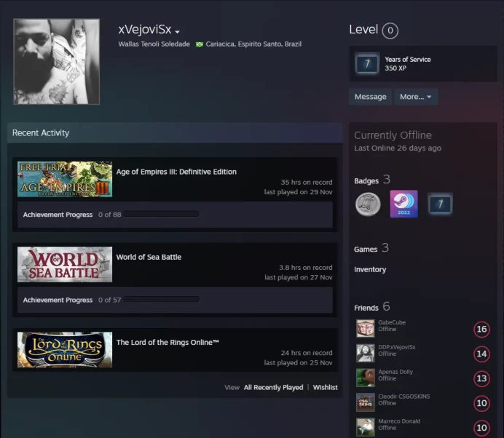This screenshot has height=438, width=504.
Task: Click 'last played on 27 Nov' text
Action: (x=299, y=277)
